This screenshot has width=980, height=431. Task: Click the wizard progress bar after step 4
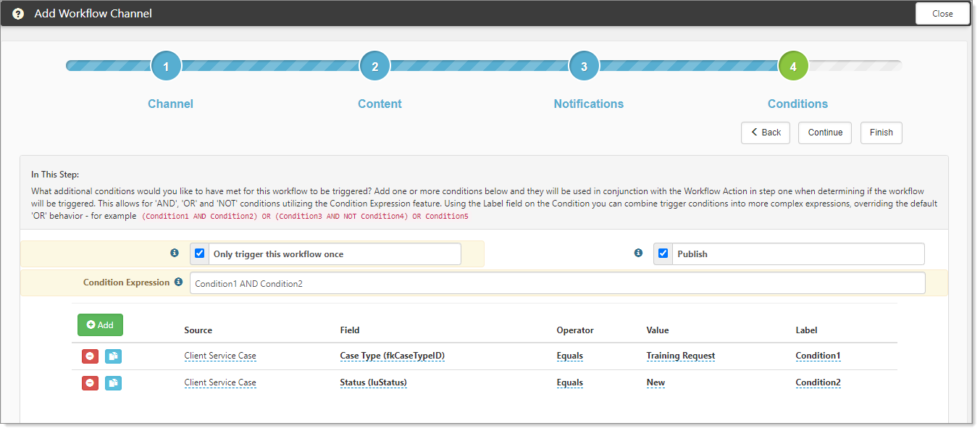coord(855,66)
